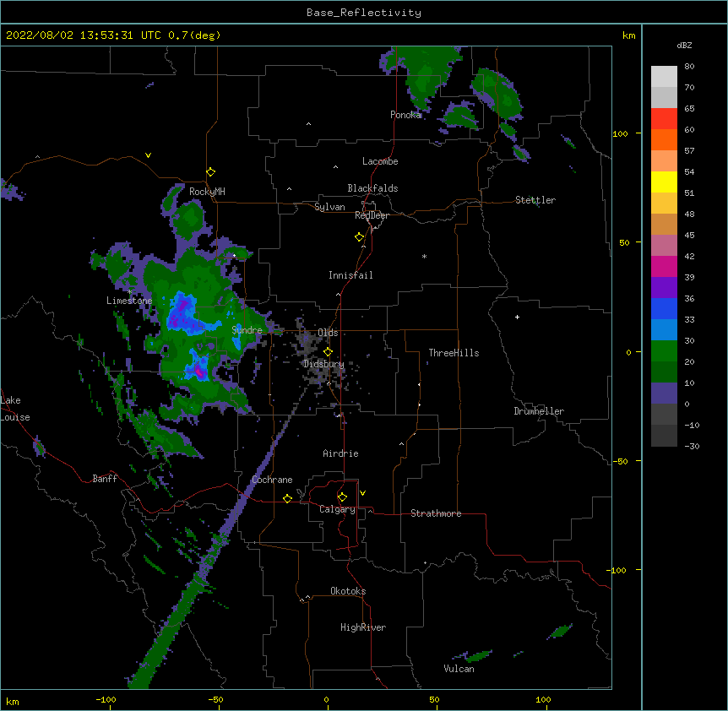Click the yellow V marker northeast of Calgary
The width and height of the screenshot is (728, 711).
click(x=362, y=493)
